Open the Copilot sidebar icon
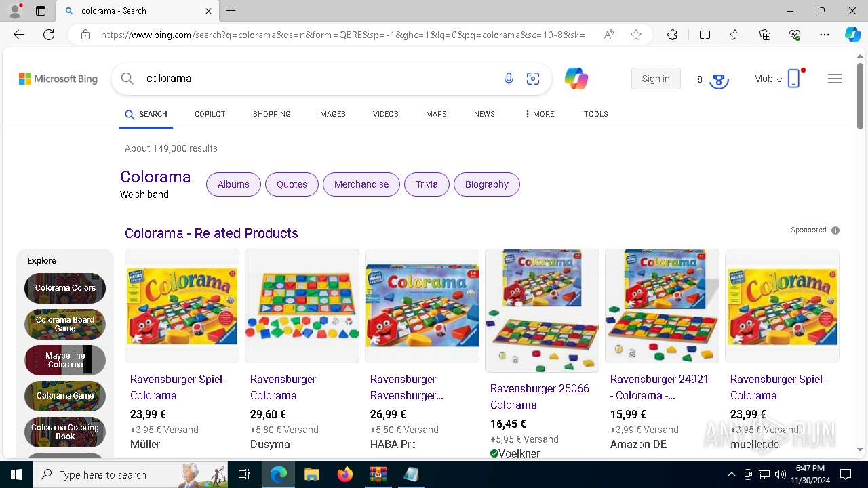Image resolution: width=868 pixels, height=488 pixels. [852, 35]
